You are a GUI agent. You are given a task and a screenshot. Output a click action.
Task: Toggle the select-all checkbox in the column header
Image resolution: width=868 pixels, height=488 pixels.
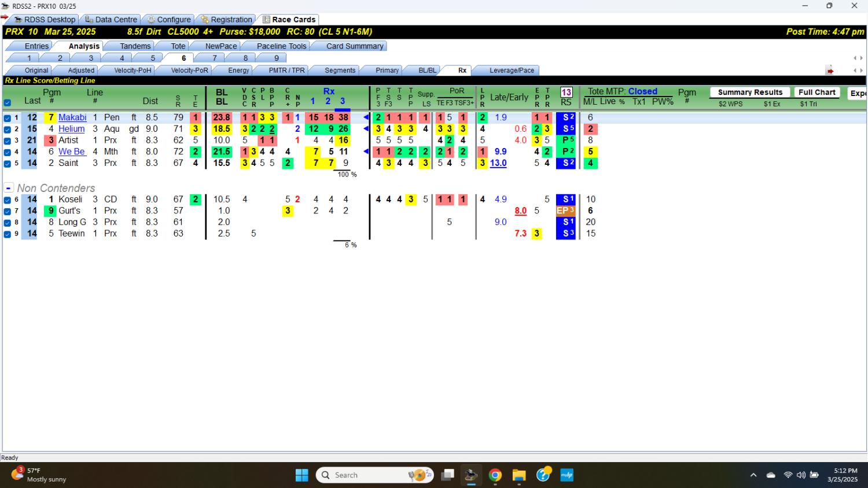[8, 103]
